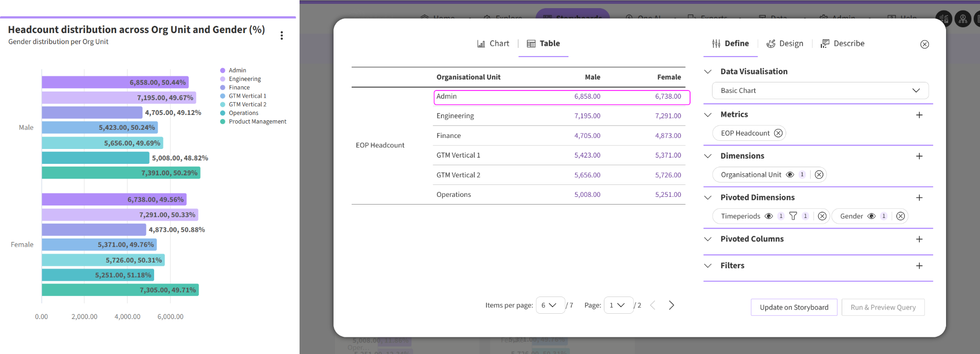
Task: Remove the Organisational Unit dimension
Action: 819,175
